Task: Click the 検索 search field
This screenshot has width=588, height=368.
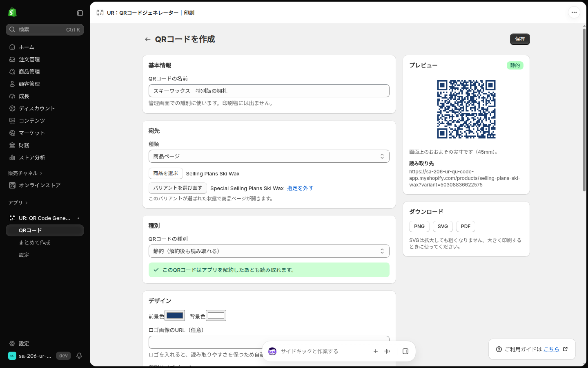Action: 45,29
